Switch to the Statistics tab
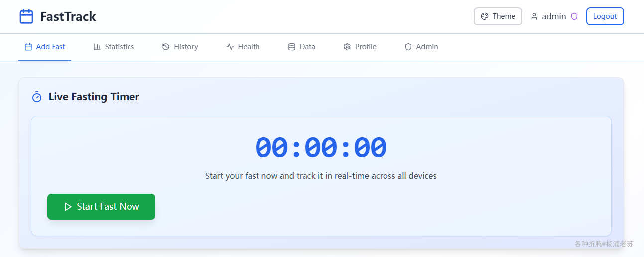The image size is (644, 257). click(114, 47)
